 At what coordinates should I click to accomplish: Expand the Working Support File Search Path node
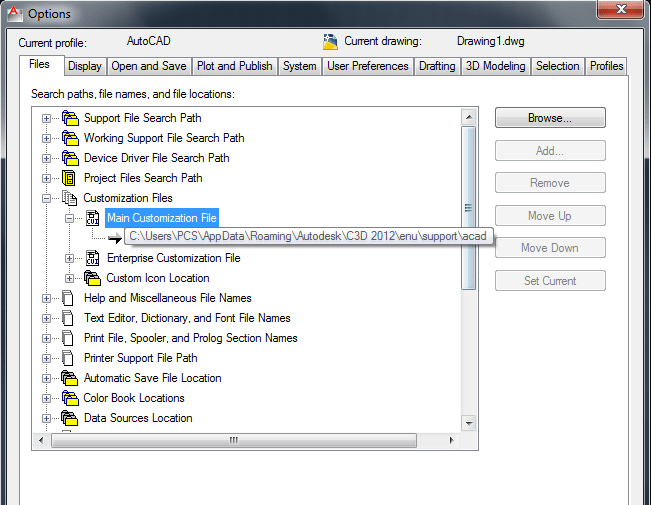click(46, 138)
